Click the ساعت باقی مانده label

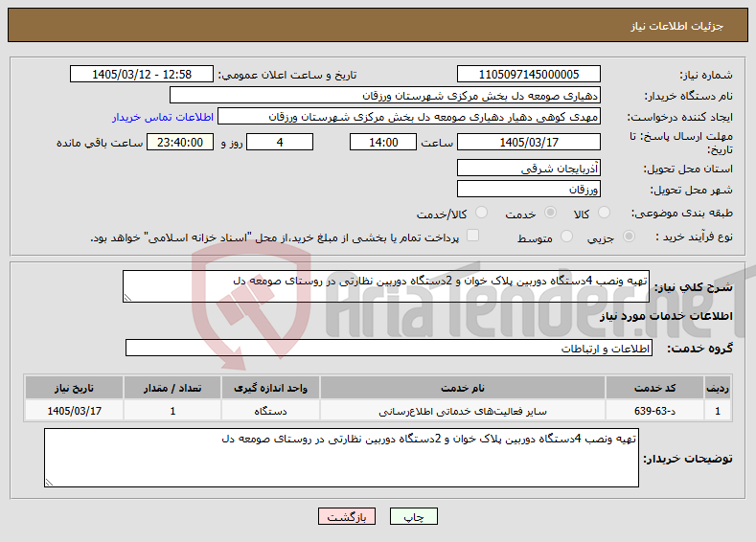pos(100,143)
